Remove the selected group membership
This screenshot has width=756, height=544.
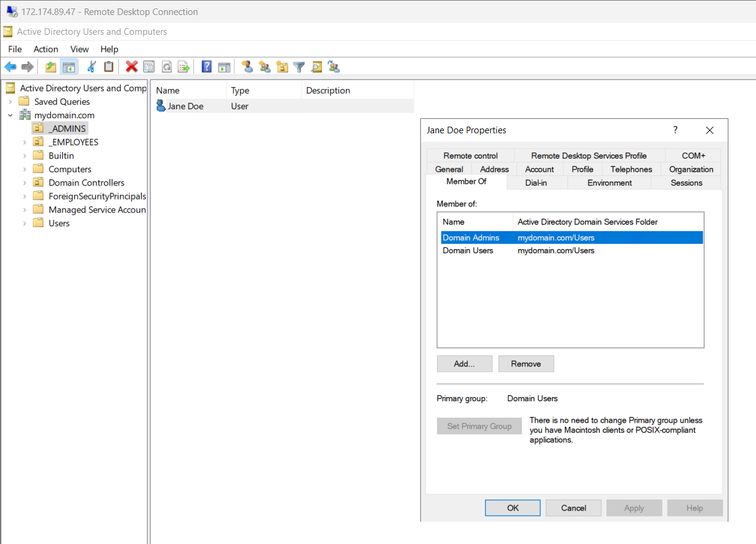point(526,363)
